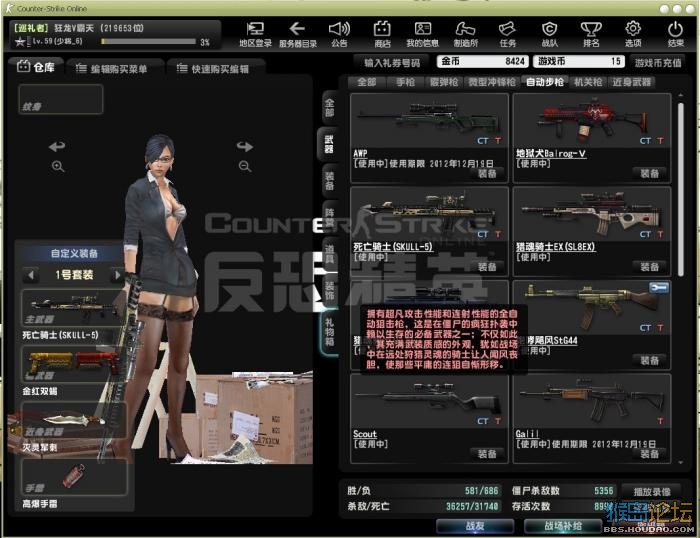700x538 pixels.
Task: Open the 公告 announcements speaker icon
Action: 339,34
